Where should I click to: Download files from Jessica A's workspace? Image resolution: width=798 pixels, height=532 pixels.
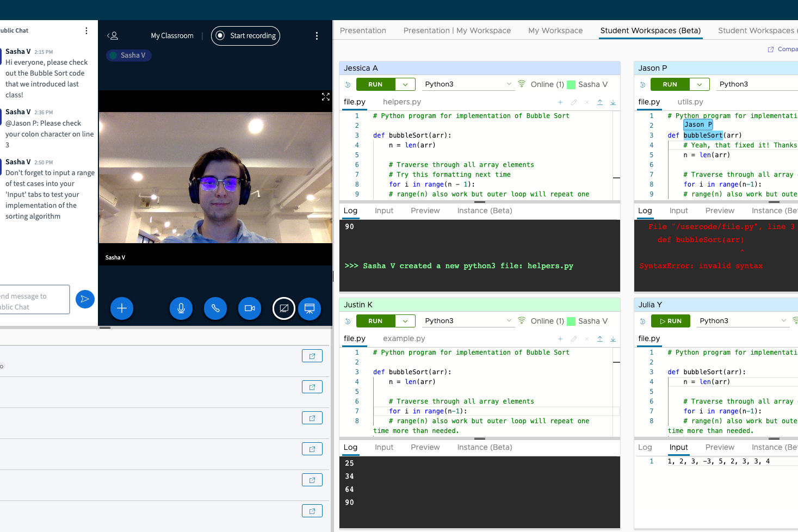613,102
